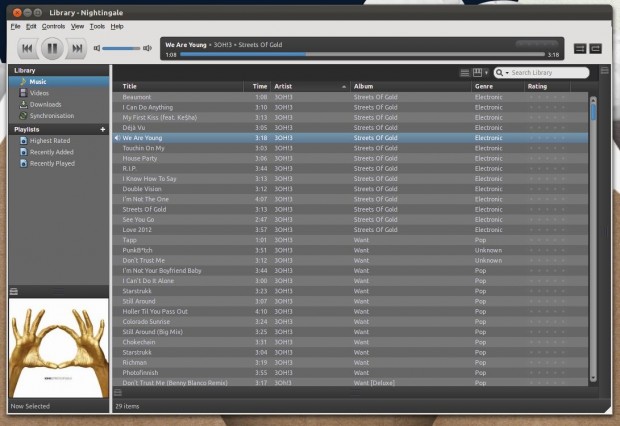This screenshot has height=426, width=620.
Task: Click Streets Of Gold album in Touchin On My row
Action: [x=376, y=148]
